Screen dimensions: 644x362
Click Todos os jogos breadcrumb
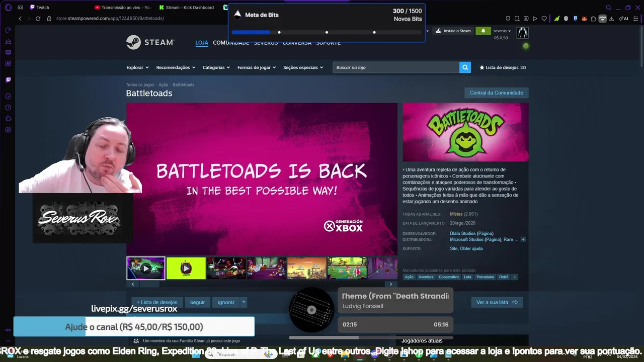click(x=140, y=84)
